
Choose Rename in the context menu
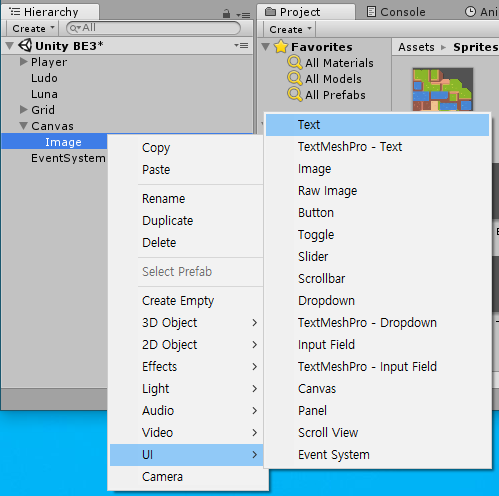tap(186, 199)
